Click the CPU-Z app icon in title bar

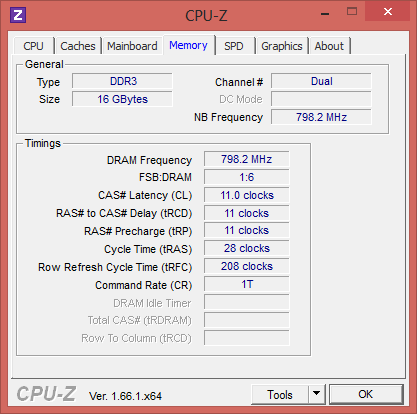[18, 15]
